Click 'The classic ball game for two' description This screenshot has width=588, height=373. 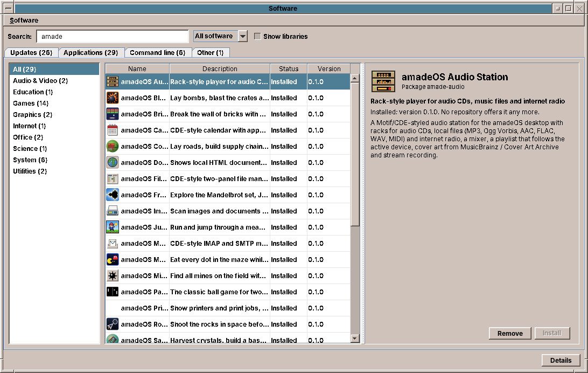click(x=219, y=291)
